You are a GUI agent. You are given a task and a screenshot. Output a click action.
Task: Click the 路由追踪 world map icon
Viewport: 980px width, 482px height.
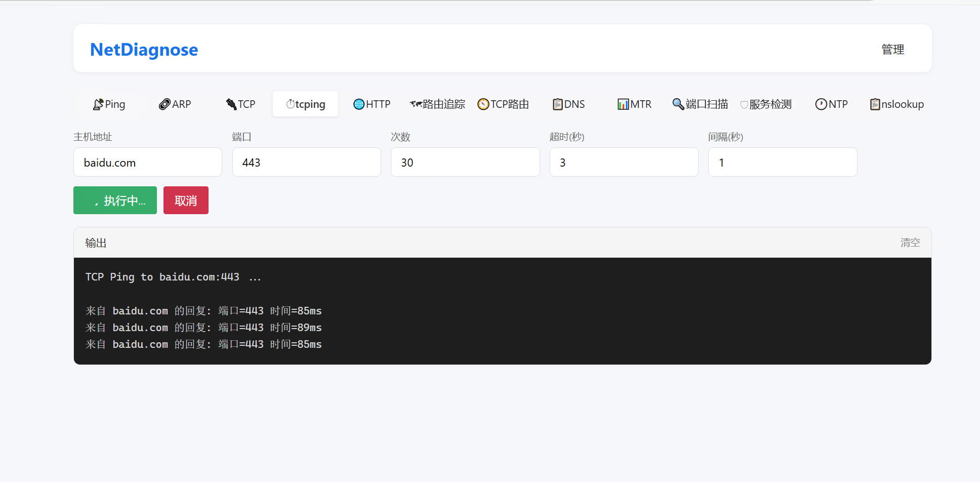[416, 104]
